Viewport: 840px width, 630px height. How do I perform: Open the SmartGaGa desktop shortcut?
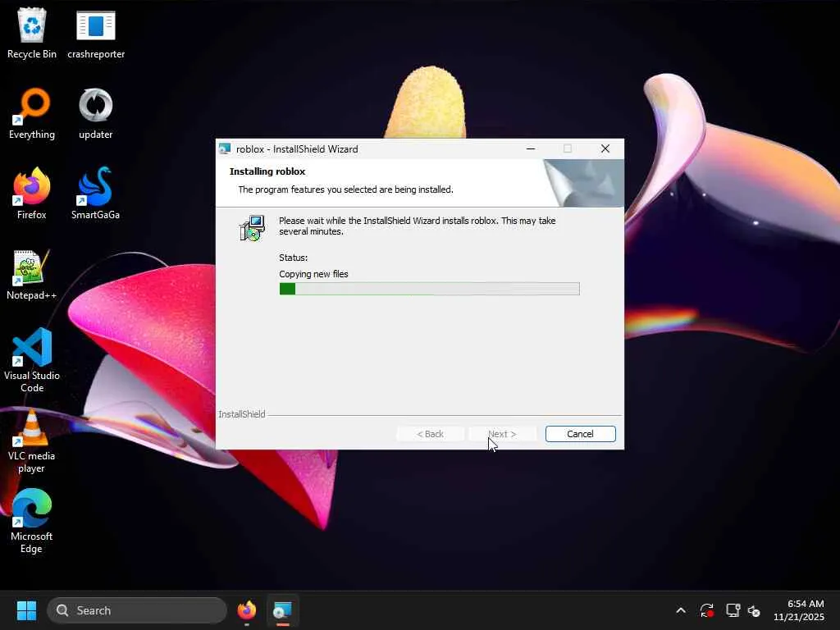click(96, 194)
